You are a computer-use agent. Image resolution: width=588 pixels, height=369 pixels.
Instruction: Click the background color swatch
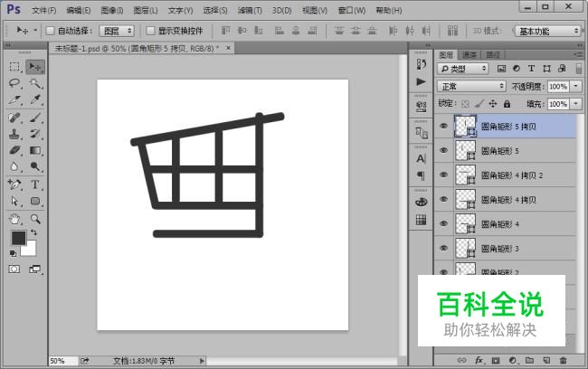pos(30,249)
